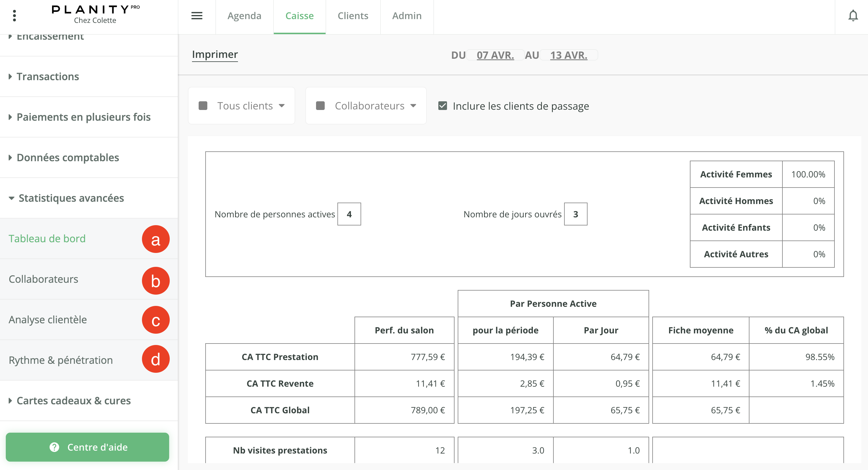Click the Imprimer link
Viewport: 868px width, 470px height.
(215, 54)
